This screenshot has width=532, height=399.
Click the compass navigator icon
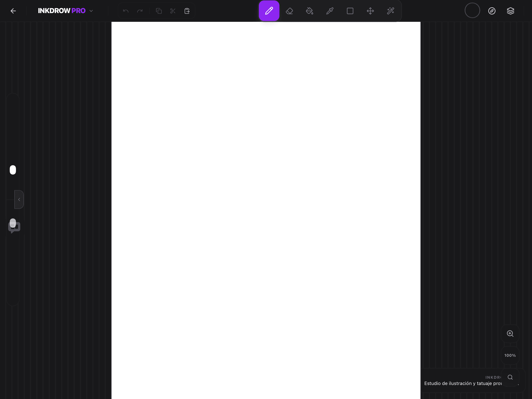(492, 11)
